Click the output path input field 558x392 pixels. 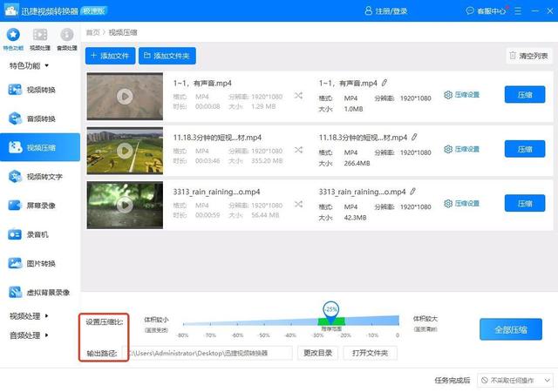click(x=208, y=353)
